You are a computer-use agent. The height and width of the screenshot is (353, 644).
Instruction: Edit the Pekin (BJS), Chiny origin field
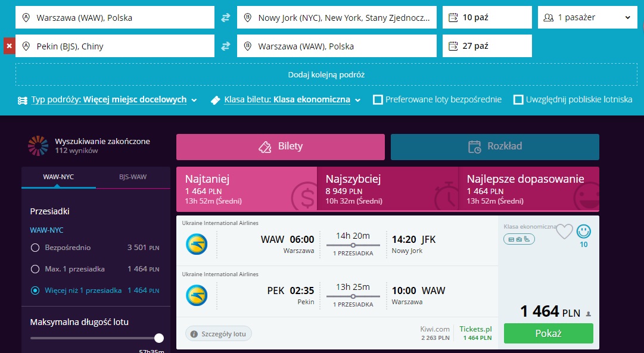(115, 46)
